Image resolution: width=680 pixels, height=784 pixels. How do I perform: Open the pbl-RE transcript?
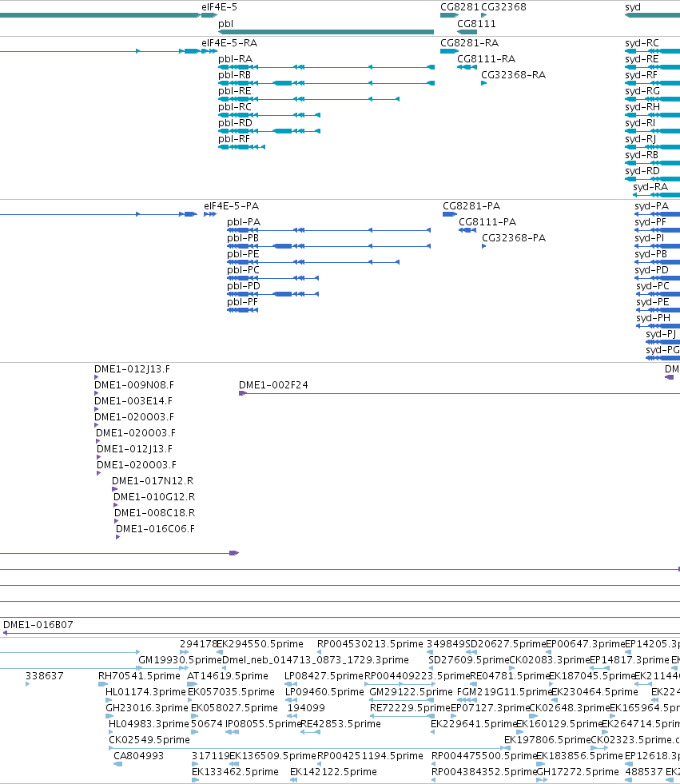coord(308,99)
